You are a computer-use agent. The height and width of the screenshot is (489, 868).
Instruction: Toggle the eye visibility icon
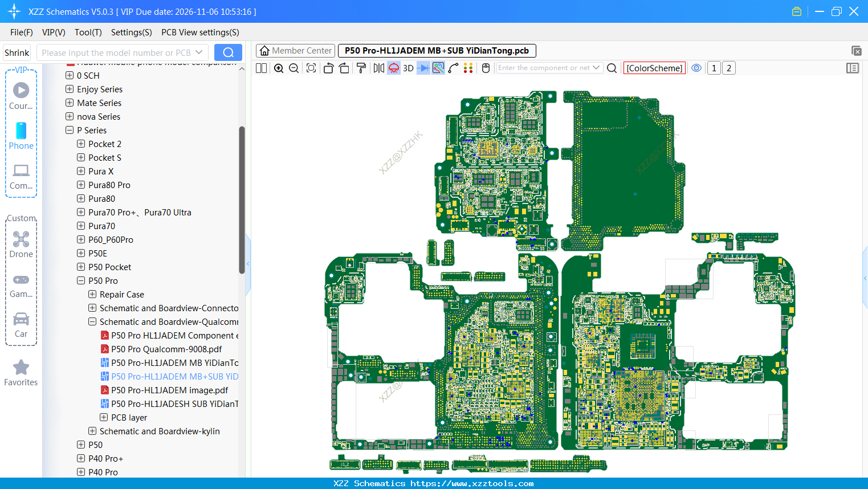[696, 68]
